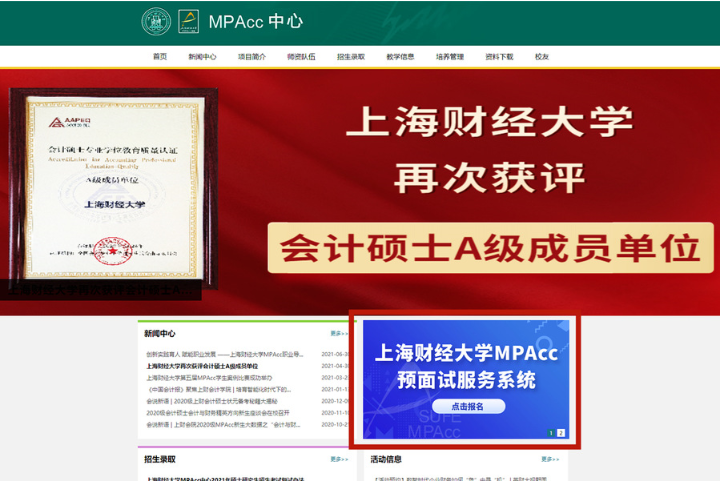Open the 校友 navigation item

pos(542,57)
